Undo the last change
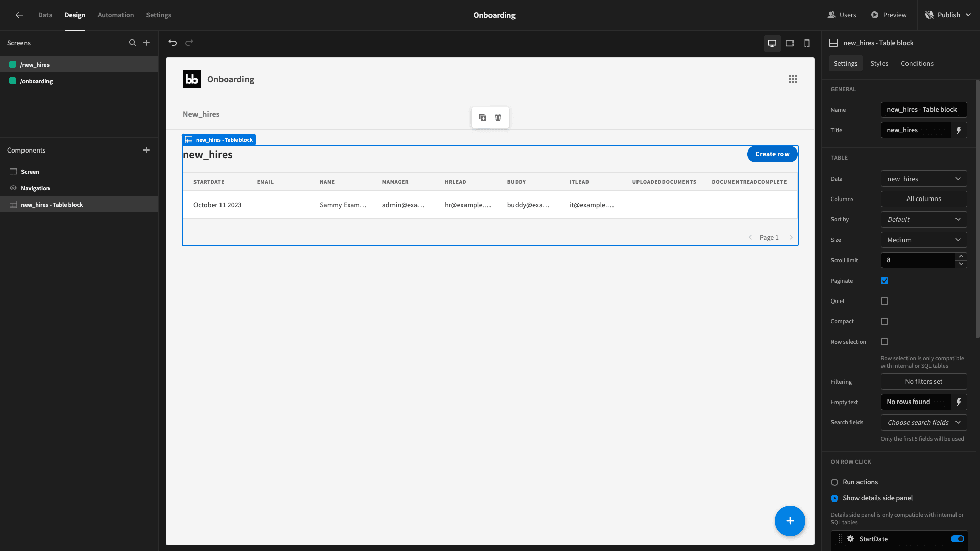 click(173, 43)
